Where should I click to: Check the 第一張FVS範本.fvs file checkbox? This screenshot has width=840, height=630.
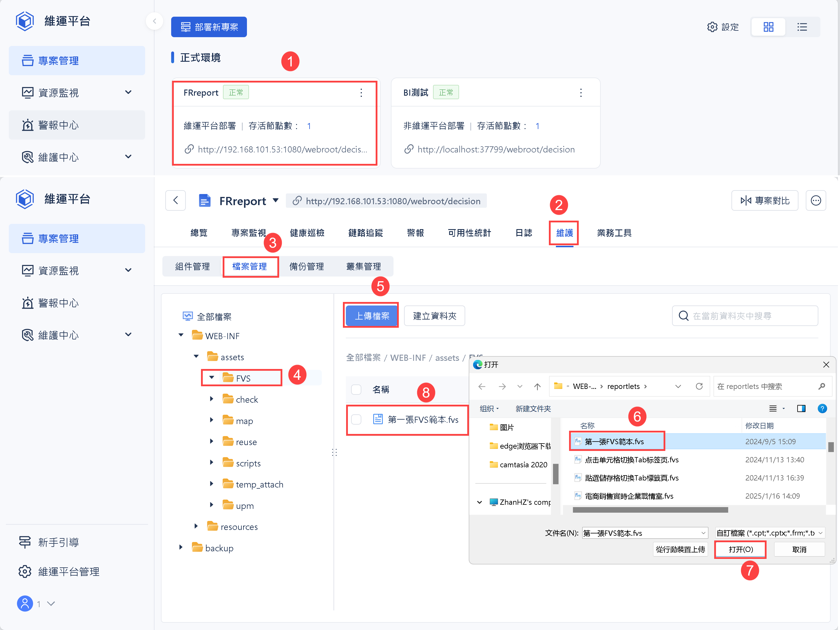pos(356,420)
